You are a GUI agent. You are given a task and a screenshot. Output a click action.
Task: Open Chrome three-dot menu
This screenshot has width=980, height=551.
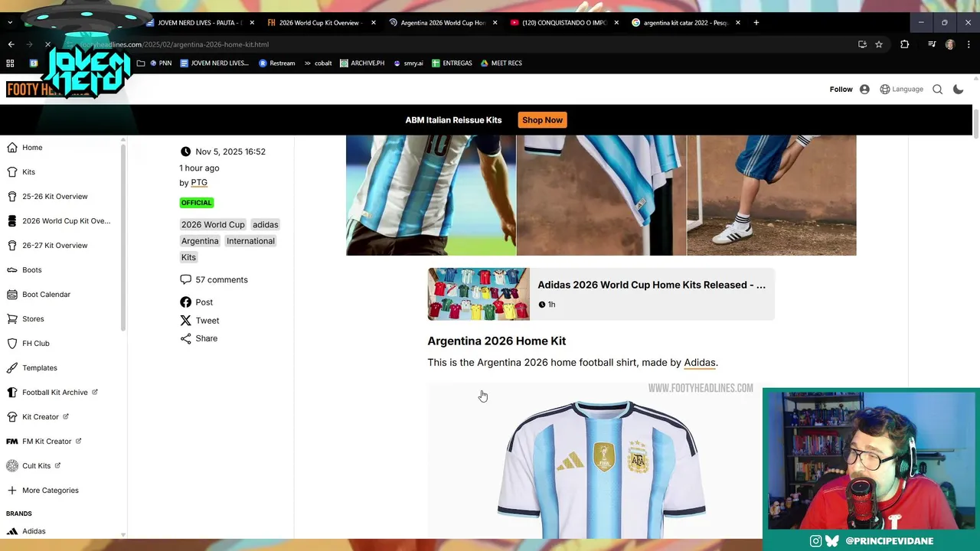point(968,44)
